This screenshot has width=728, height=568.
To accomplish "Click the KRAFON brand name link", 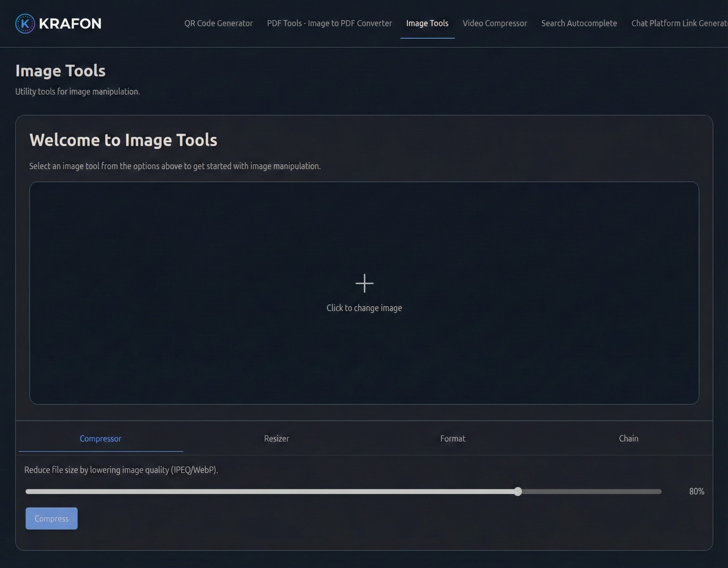I will 70,24.
